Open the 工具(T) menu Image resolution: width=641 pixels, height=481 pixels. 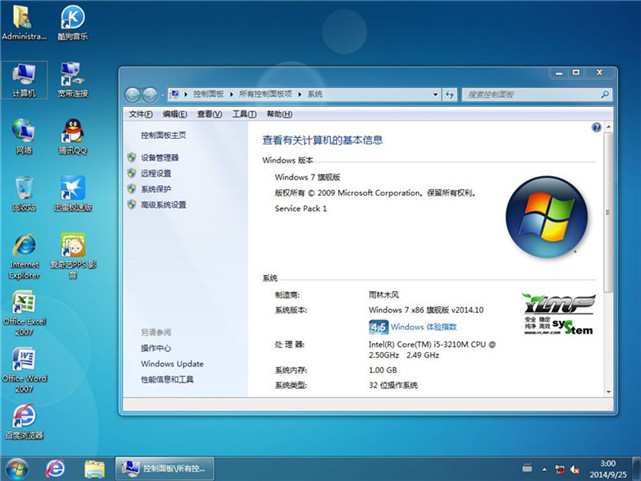point(243,114)
